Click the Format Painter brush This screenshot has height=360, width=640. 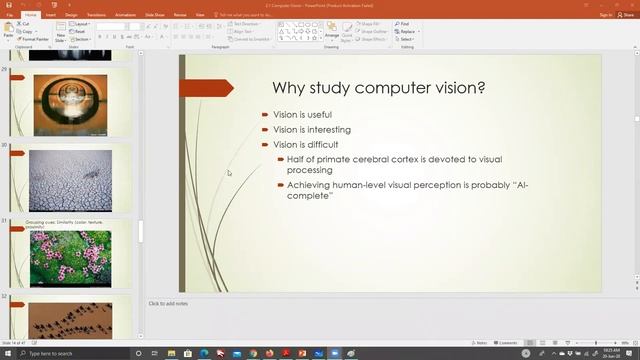(33, 39)
